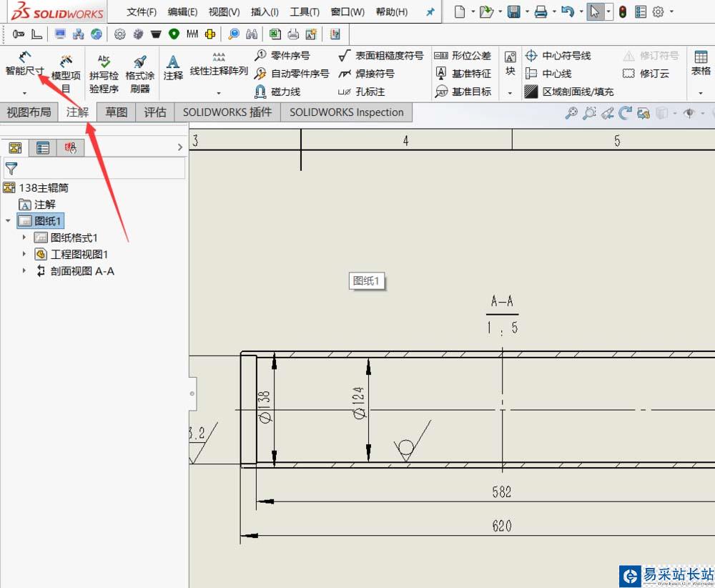Open the 编辑(E) menu
715x588 pixels.
pyautogui.click(x=182, y=12)
